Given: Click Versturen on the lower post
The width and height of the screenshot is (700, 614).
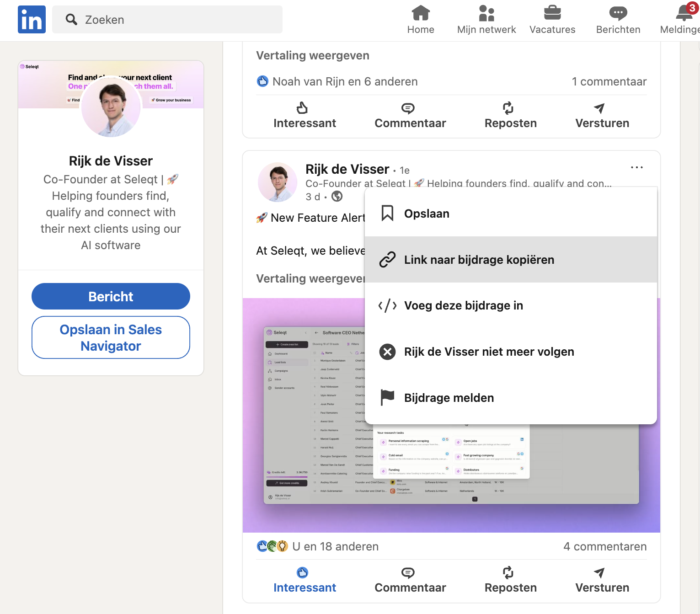Looking at the screenshot, I should pyautogui.click(x=602, y=580).
